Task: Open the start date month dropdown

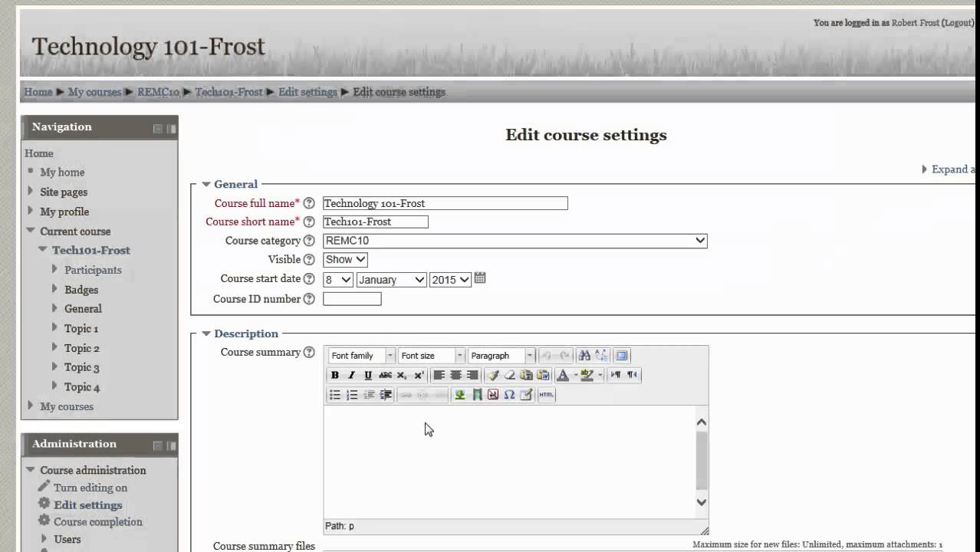Action: pos(391,280)
